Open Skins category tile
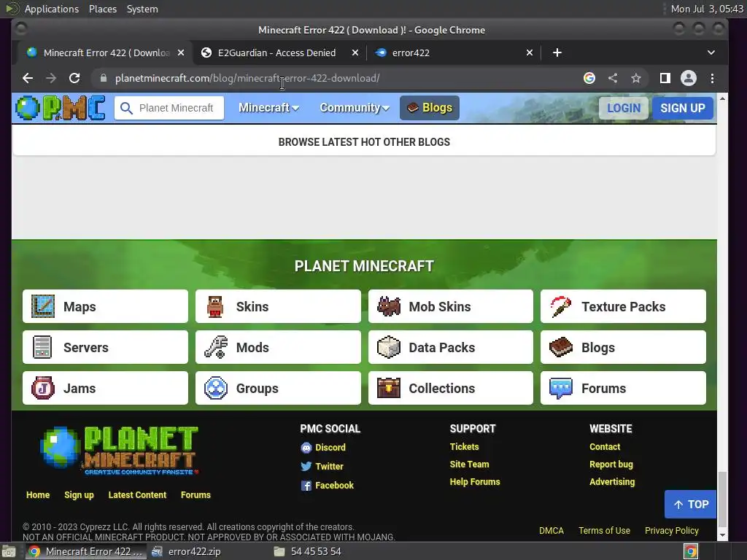Viewport: 747px width, 560px height. (x=278, y=306)
